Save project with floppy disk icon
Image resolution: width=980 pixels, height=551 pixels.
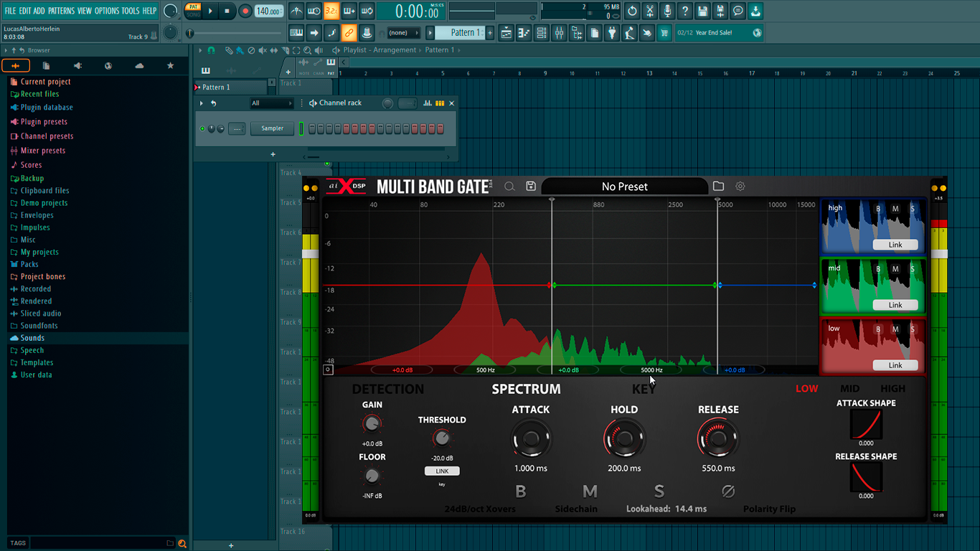point(703,11)
